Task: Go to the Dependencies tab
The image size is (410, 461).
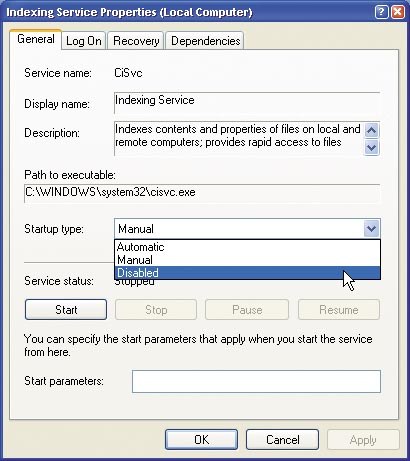Action: tap(205, 41)
